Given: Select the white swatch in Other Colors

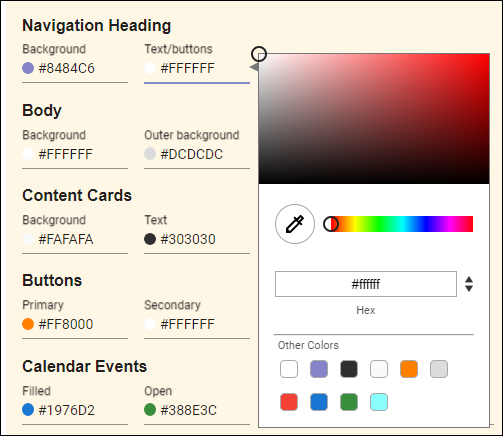Looking at the screenshot, I should [x=289, y=369].
